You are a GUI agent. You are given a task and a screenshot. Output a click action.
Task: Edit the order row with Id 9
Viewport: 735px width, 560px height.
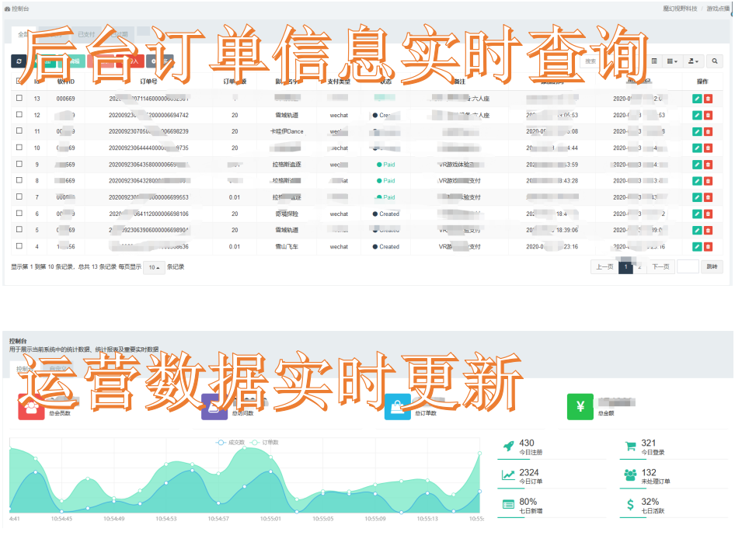(697, 165)
